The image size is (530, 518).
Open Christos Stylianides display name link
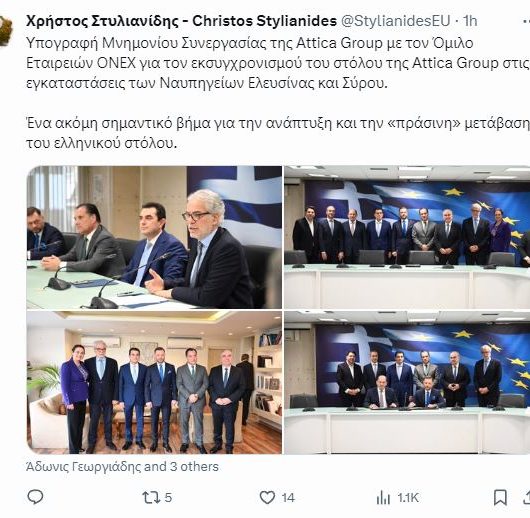coord(181,21)
